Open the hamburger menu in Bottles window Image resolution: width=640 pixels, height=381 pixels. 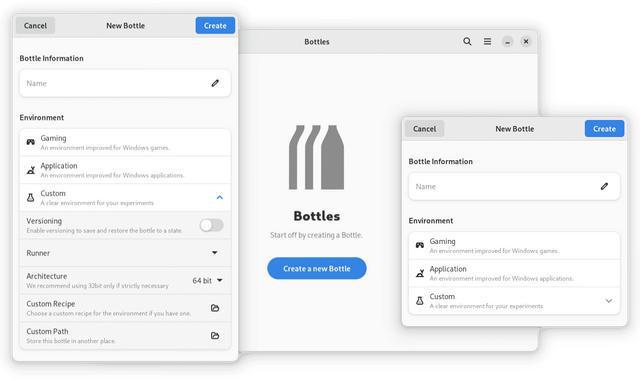click(487, 41)
